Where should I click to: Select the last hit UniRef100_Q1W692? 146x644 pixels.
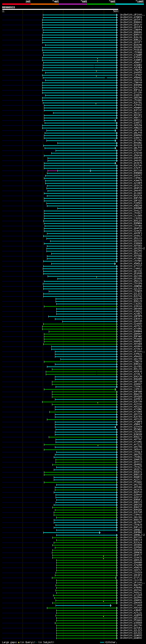coord(131,638)
